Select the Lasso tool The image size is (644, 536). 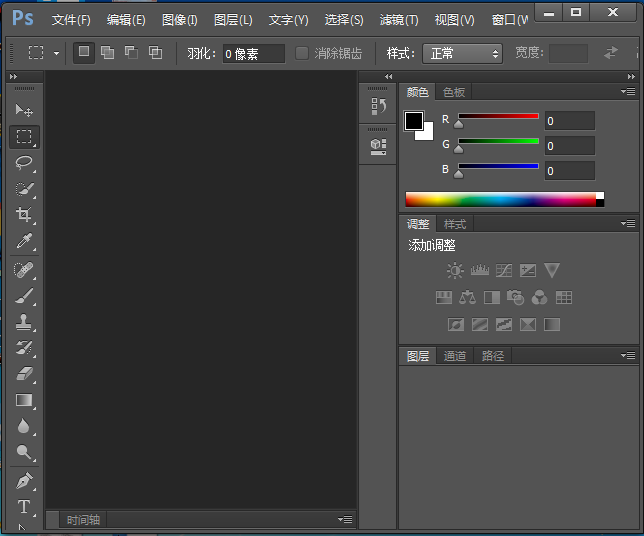pyautogui.click(x=25, y=163)
